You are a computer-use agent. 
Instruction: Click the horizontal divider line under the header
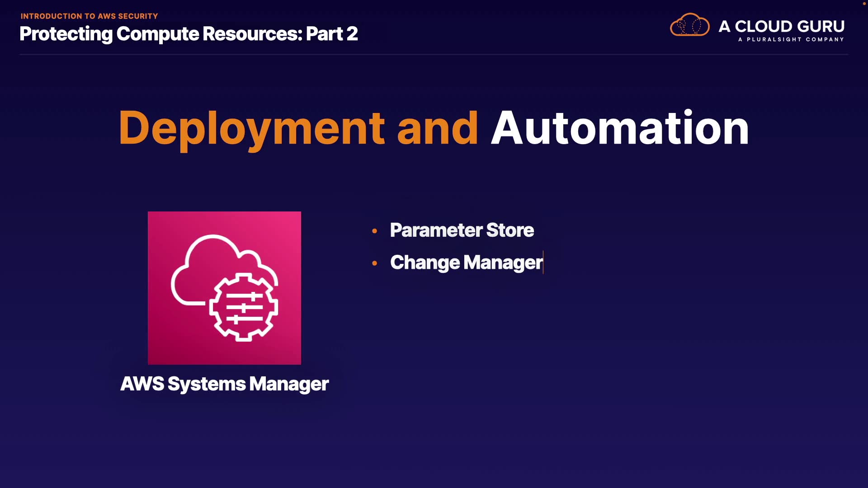coord(434,54)
